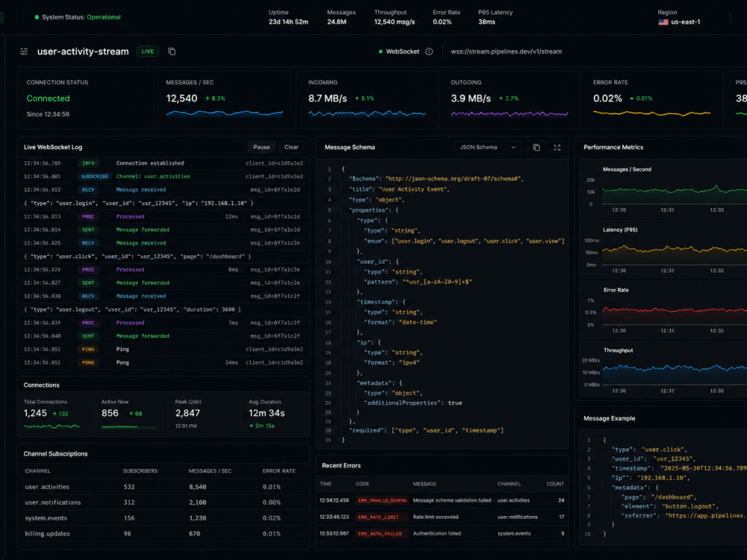Click the LIVE badge next to stream name
The image size is (747, 560).
click(x=148, y=52)
